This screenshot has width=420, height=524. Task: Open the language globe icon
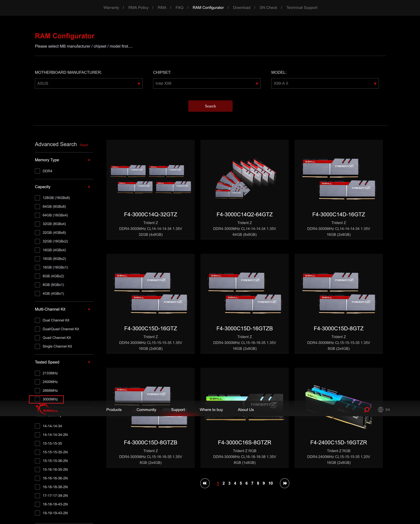380,410
